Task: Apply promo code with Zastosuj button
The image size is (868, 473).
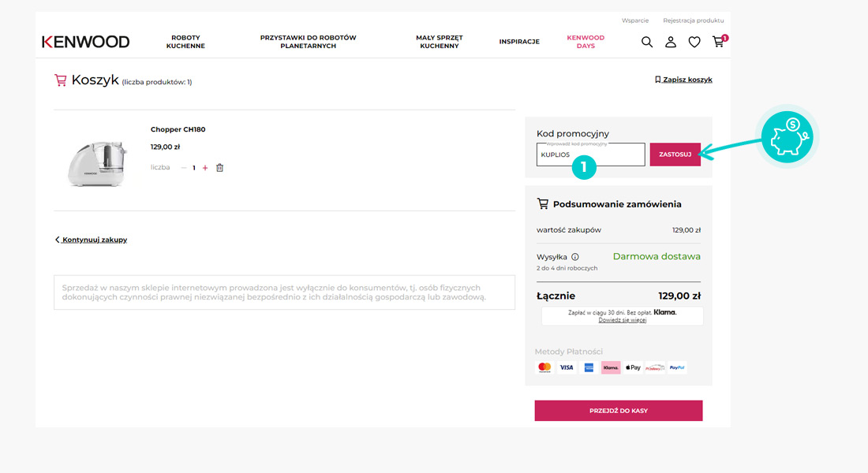Action: [675, 155]
